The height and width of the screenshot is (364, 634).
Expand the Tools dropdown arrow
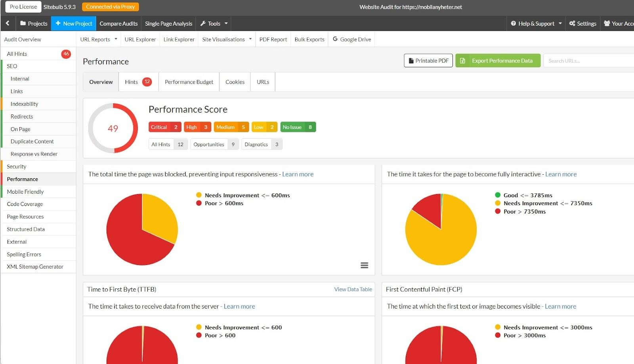[x=226, y=23]
